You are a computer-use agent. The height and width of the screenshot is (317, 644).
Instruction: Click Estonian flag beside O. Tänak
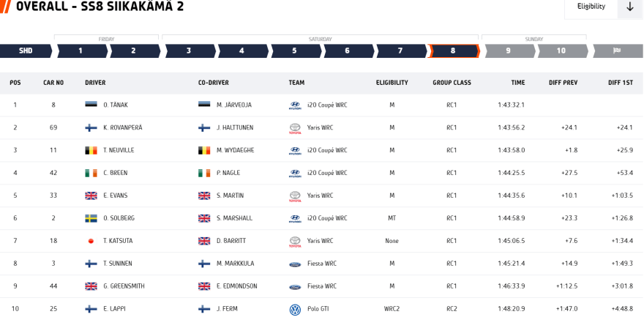[x=91, y=105]
